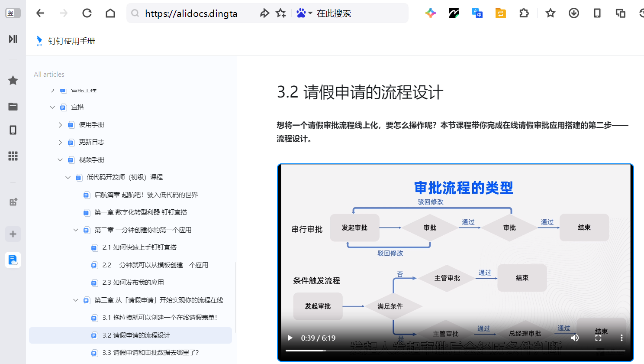
Task: Click the share arrow in address bar
Action: [264, 13]
